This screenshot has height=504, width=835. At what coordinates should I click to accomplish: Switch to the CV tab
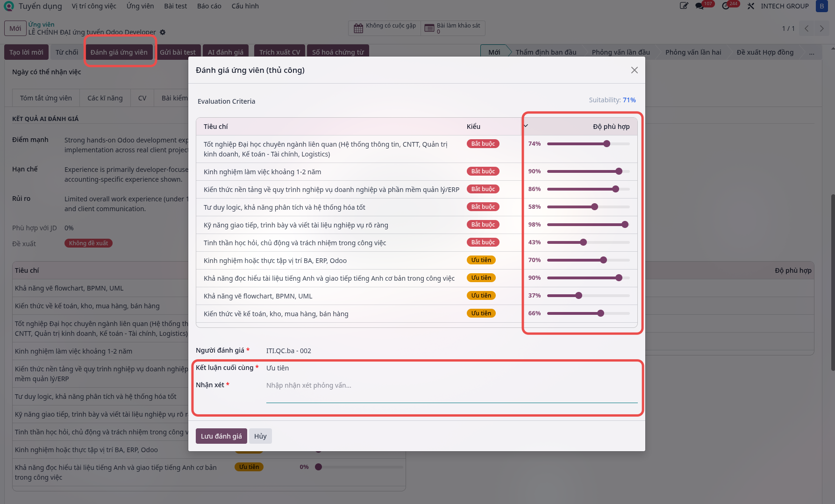click(x=143, y=98)
